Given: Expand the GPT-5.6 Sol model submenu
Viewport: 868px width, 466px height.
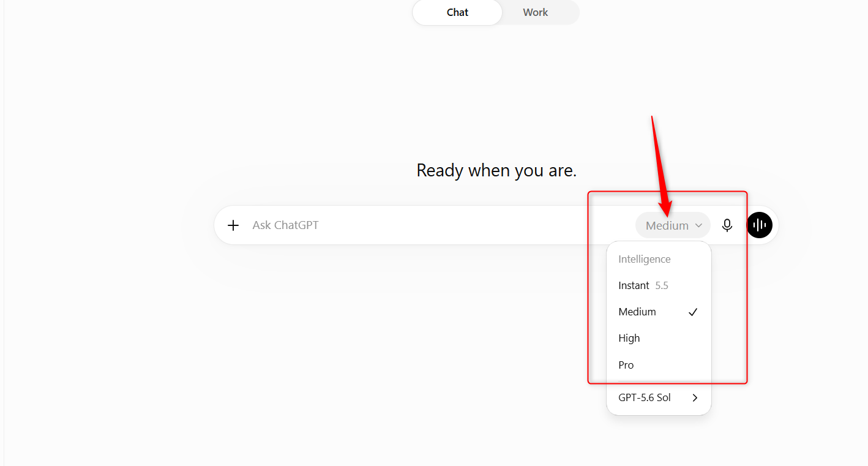Looking at the screenshot, I should [659, 398].
